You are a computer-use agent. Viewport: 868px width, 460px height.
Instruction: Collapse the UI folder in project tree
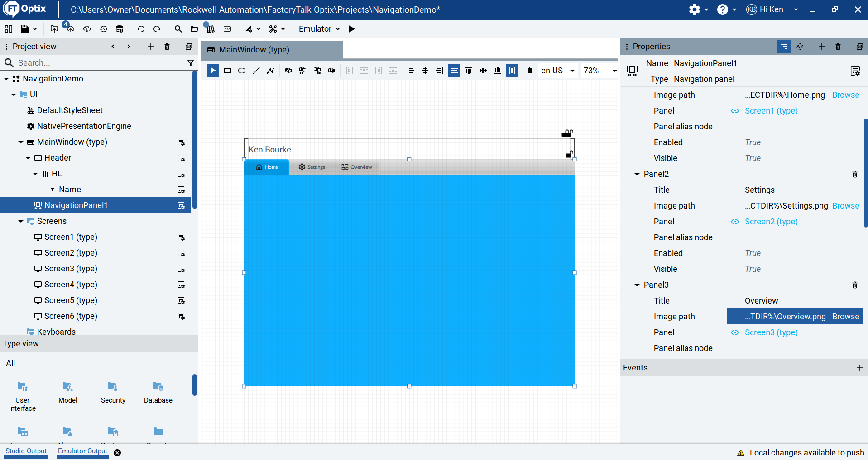pos(14,95)
